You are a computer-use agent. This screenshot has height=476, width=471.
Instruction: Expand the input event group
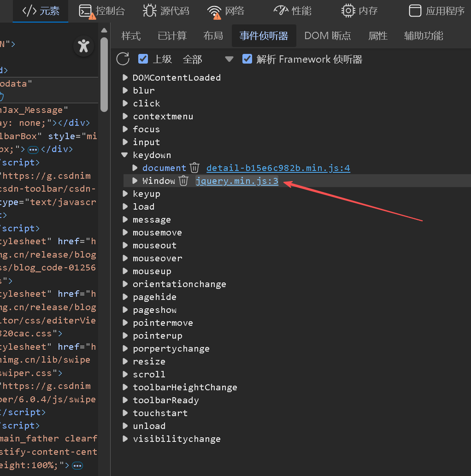pyautogui.click(x=125, y=142)
